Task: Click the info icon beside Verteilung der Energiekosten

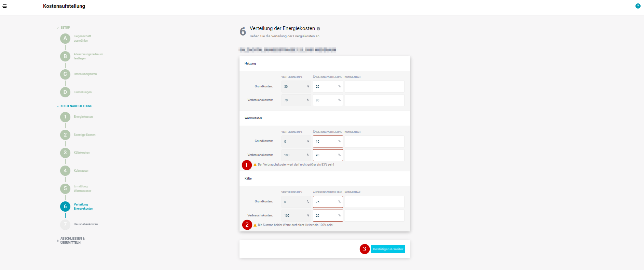Action: pyautogui.click(x=318, y=29)
